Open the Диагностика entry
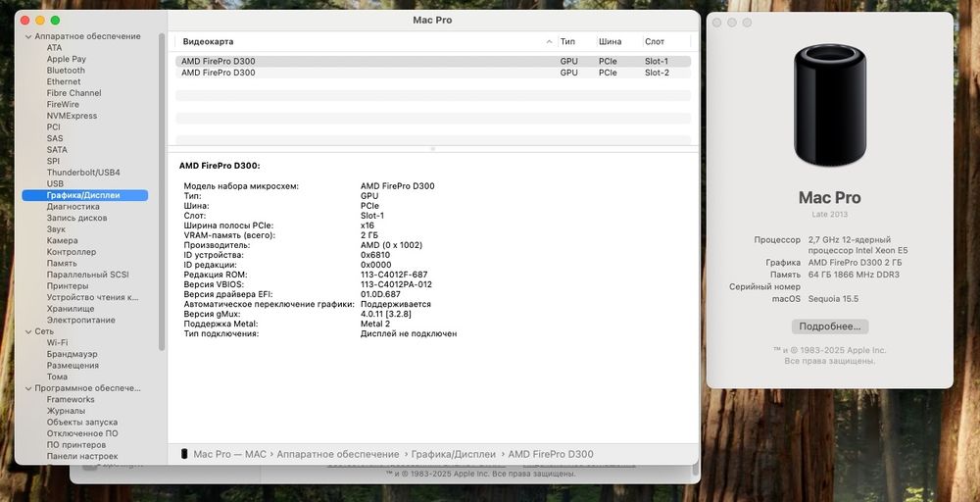The height and width of the screenshot is (502, 980). [x=73, y=206]
